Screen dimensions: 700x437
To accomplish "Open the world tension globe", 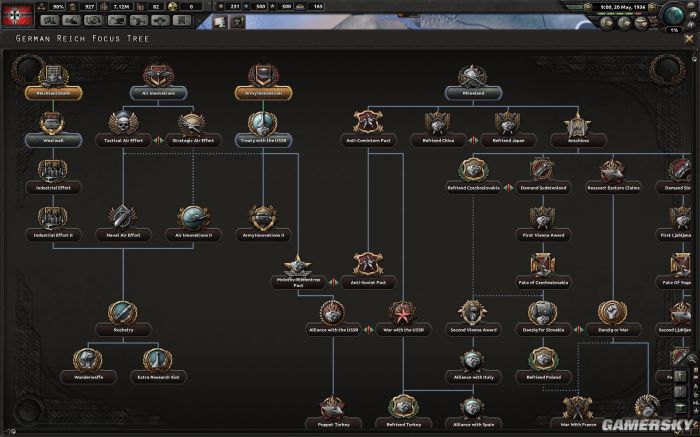I will point(674,14).
